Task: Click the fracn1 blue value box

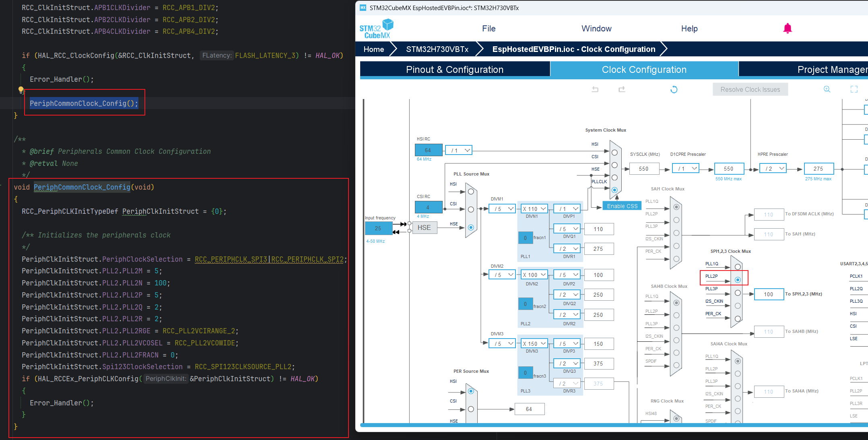Action: tap(525, 238)
